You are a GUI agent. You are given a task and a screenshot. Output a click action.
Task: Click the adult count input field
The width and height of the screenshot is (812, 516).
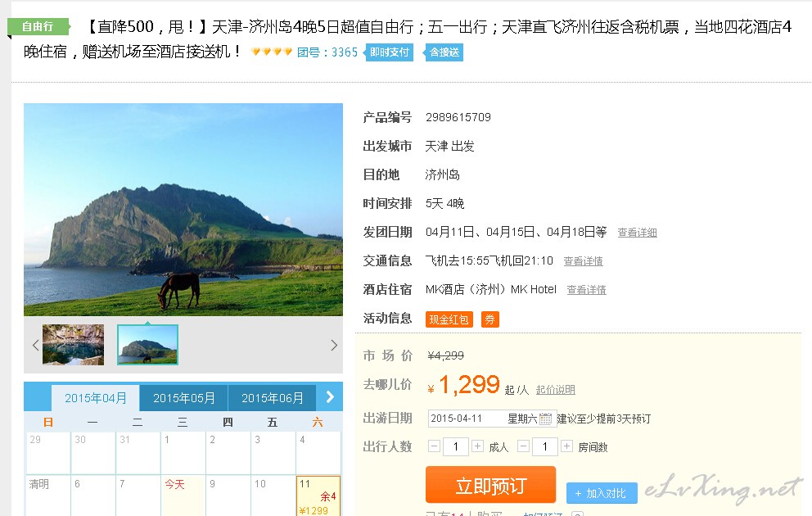point(456,446)
